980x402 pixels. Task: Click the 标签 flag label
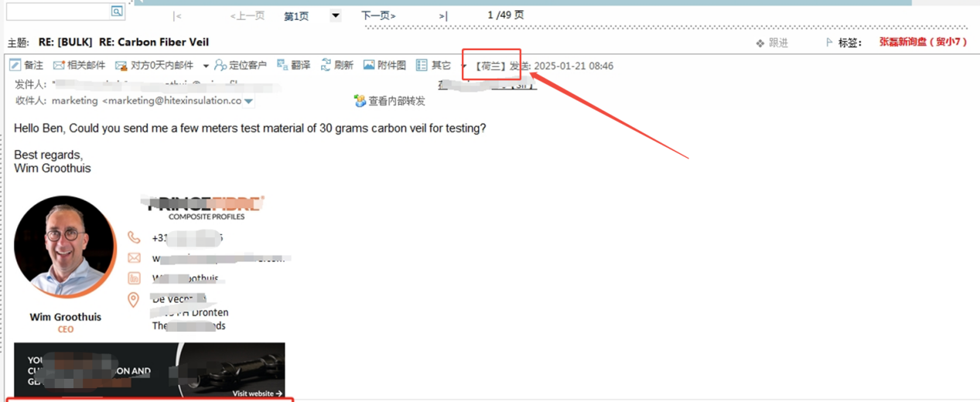point(844,43)
